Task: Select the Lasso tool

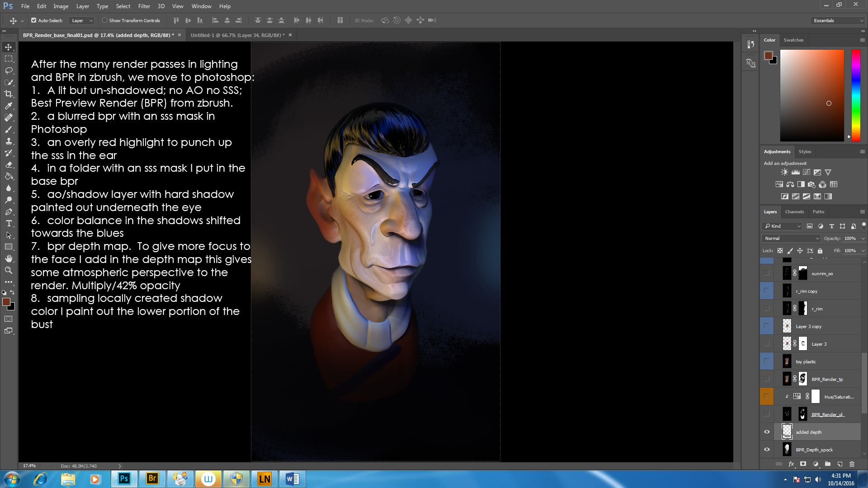Action: click(x=9, y=70)
